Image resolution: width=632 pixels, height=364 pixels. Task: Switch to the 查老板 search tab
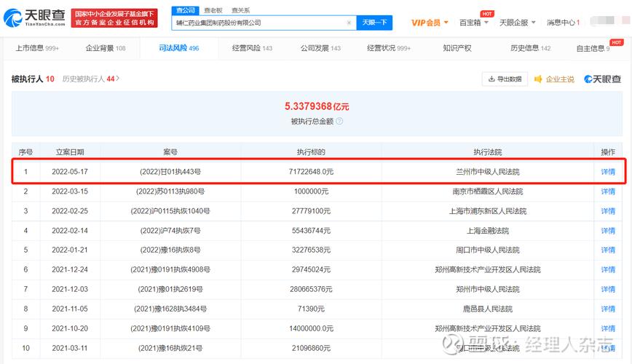[213, 10]
